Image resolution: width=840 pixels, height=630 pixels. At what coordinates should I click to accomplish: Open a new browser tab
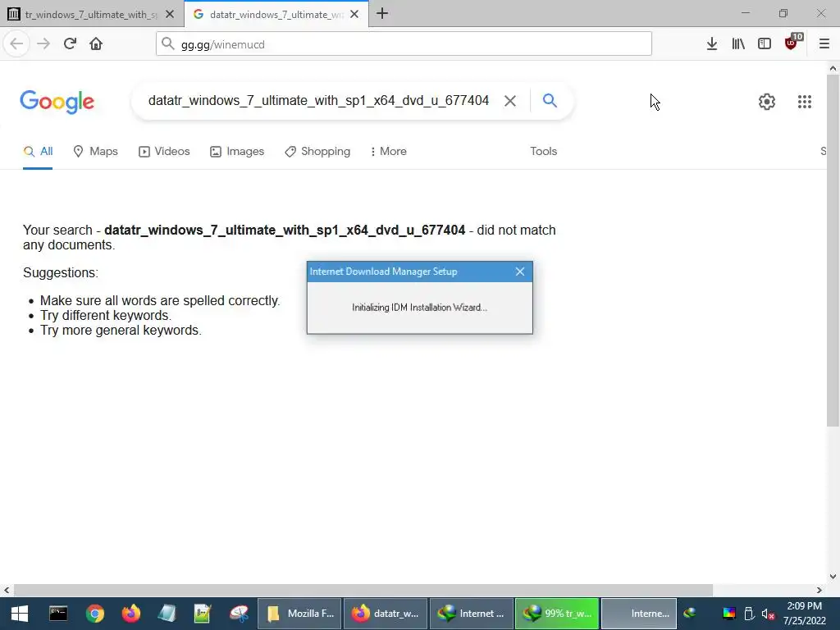[382, 14]
